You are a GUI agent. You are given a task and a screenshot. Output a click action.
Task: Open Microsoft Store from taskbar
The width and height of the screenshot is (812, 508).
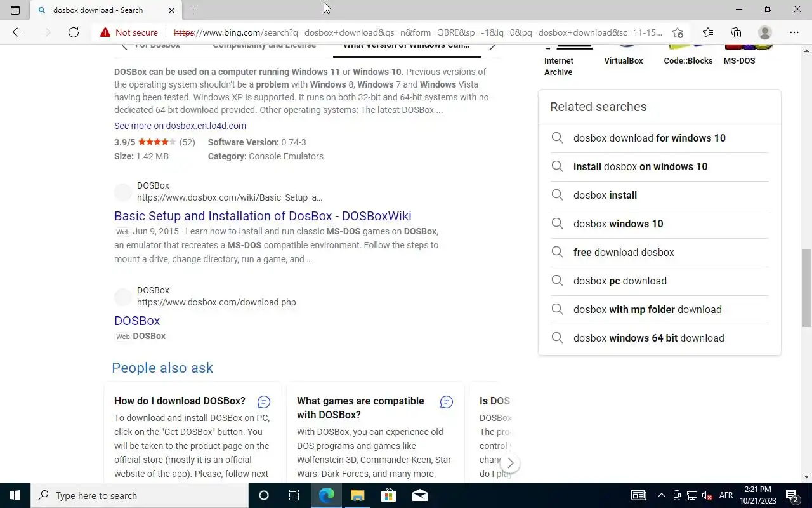click(x=388, y=495)
